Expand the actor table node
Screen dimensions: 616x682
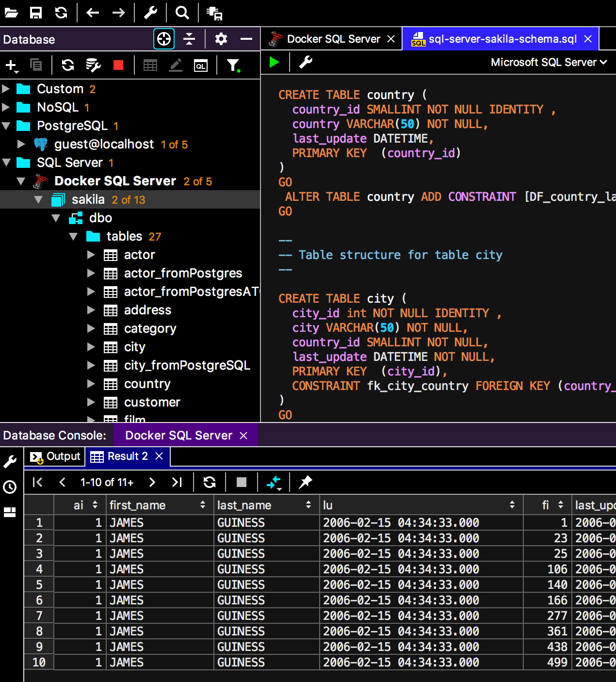(91, 255)
